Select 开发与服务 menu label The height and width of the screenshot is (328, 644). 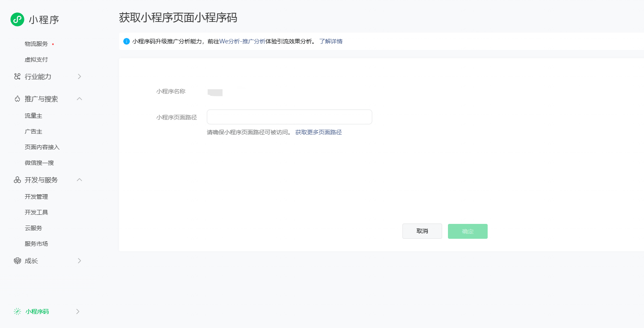point(41,180)
